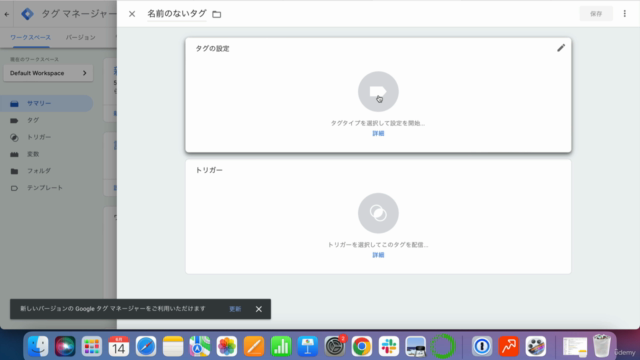Click the タグの設定 card heading

pos(212,49)
